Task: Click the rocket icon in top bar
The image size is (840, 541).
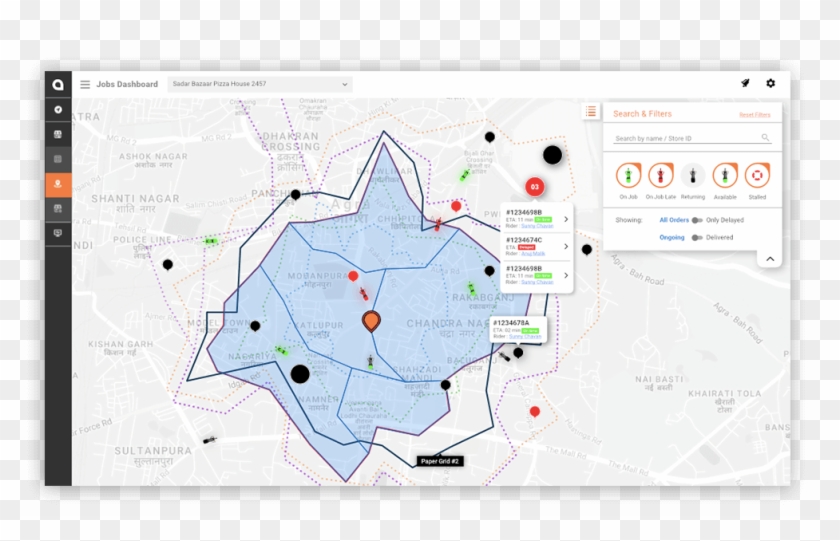Action: click(745, 83)
